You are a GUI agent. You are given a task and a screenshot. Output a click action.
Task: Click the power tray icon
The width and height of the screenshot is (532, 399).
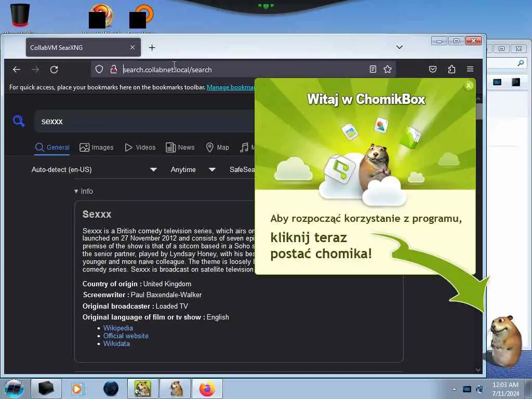[x=480, y=389]
